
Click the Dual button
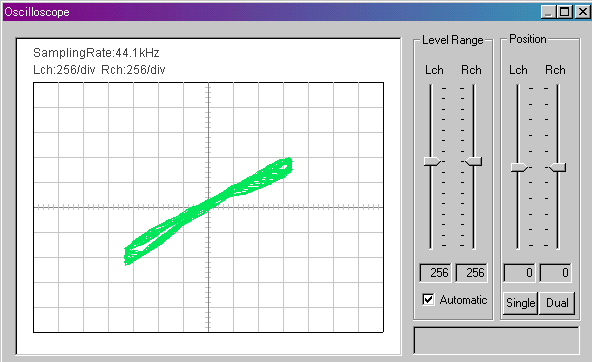point(557,303)
